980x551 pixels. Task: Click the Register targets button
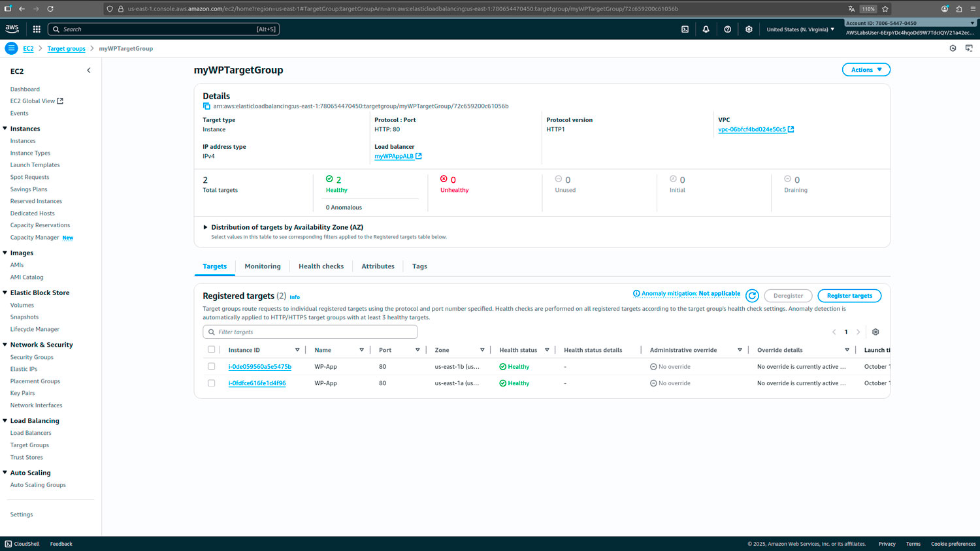[x=849, y=296]
